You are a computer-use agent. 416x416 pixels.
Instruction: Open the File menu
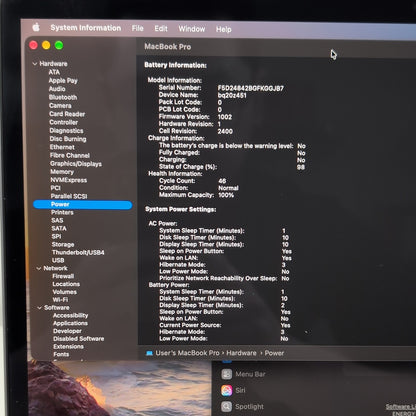pos(137,28)
